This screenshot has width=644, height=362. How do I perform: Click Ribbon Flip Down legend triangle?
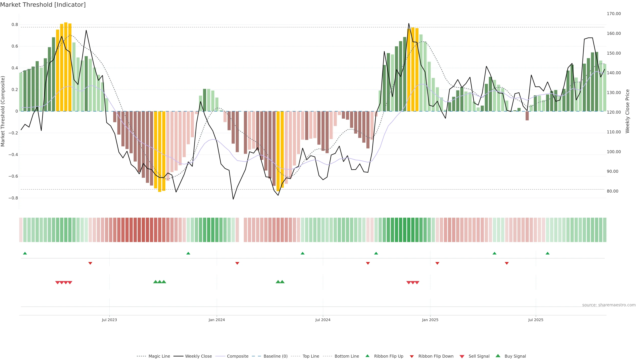pos(412,356)
